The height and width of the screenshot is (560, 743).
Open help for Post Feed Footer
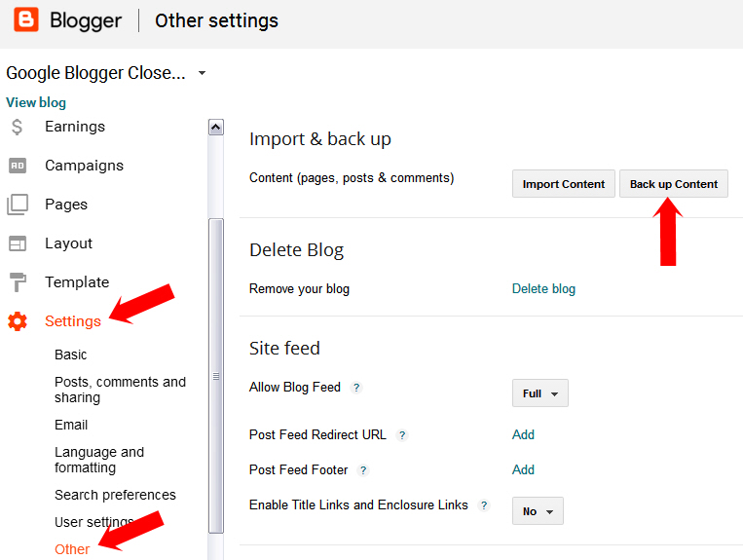(x=363, y=470)
